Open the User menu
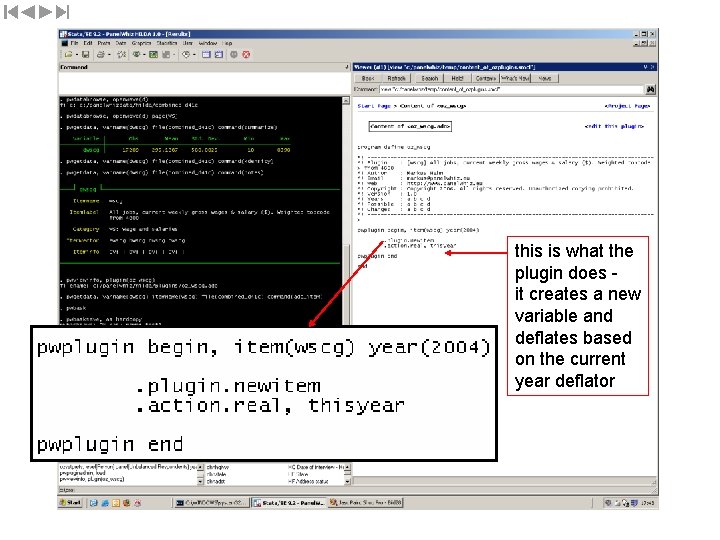 click(x=188, y=43)
